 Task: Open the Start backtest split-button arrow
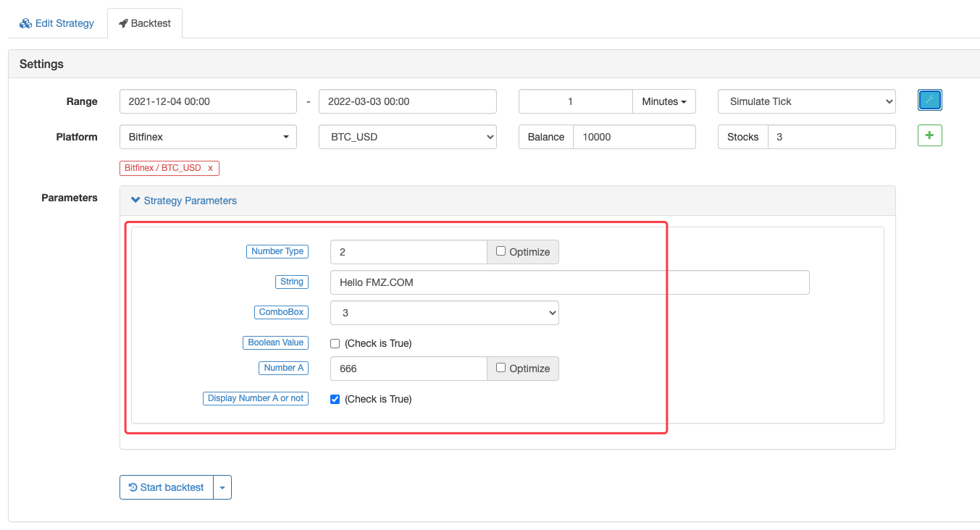[x=222, y=487]
